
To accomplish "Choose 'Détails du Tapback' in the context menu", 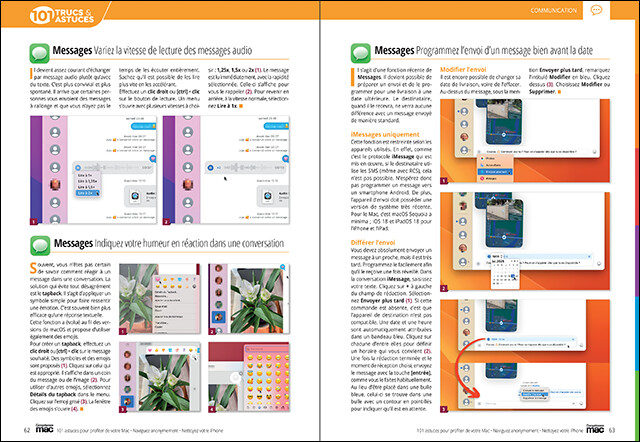I will click(x=167, y=292).
